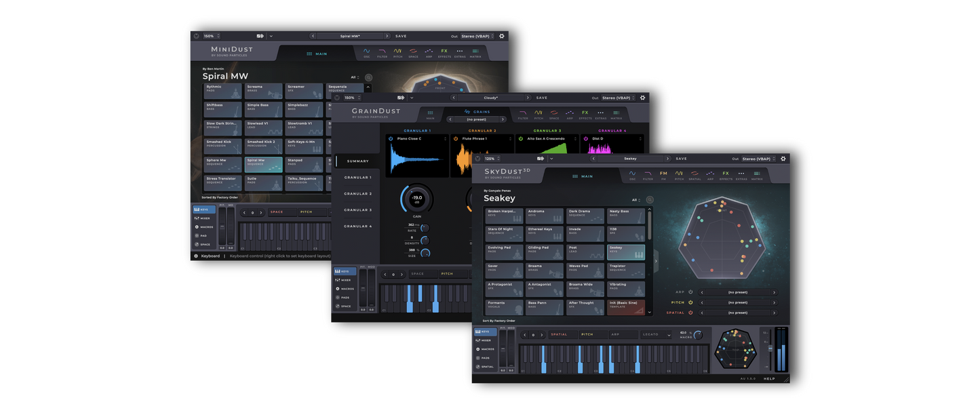Toggle the ARP power button in SkyDust
980x398 pixels.
coord(690,292)
